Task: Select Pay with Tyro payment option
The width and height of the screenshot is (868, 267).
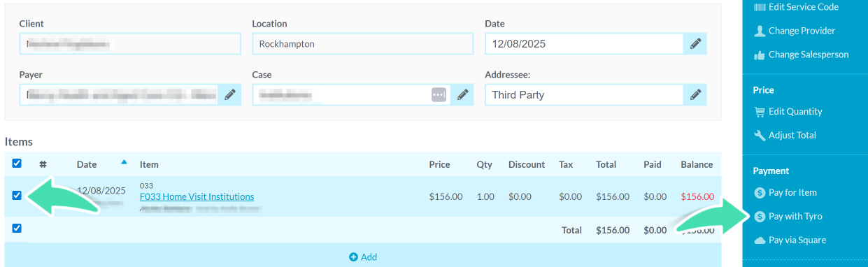Action: [x=795, y=217]
